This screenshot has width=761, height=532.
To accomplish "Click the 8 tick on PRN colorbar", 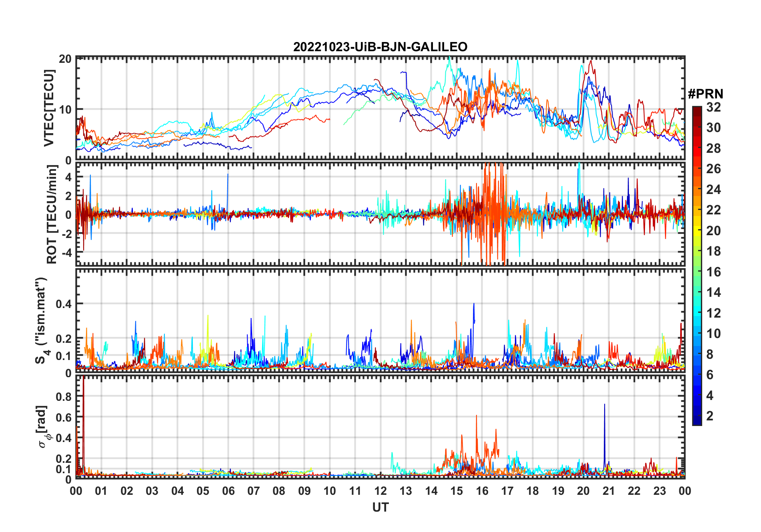I will tap(710, 354).
